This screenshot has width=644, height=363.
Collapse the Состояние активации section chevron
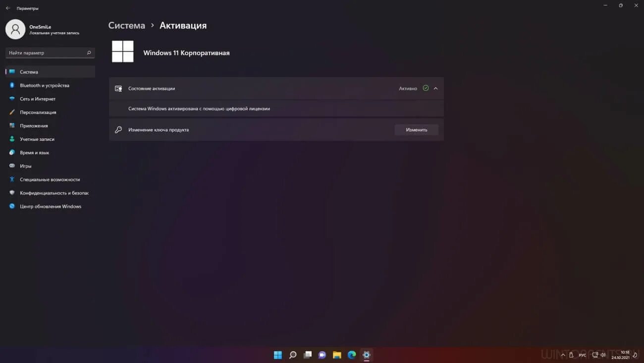[x=436, y=88]
